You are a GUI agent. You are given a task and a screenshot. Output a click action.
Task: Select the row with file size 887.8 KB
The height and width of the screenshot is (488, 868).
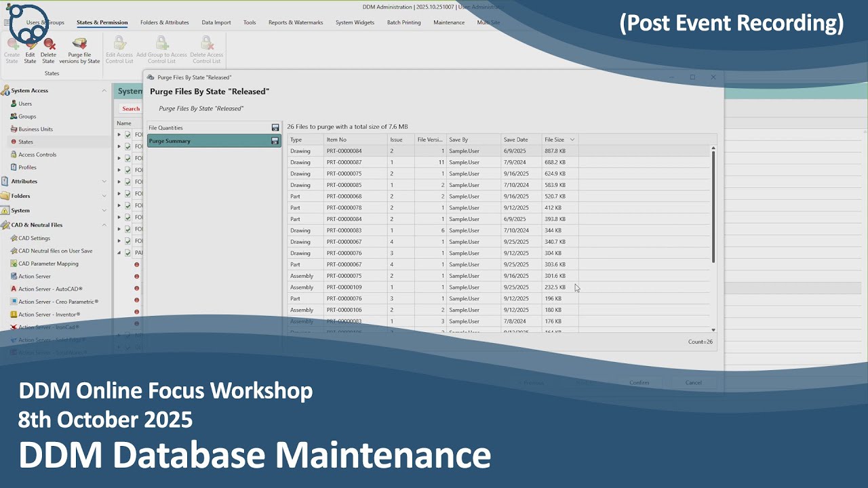point(498,151)
